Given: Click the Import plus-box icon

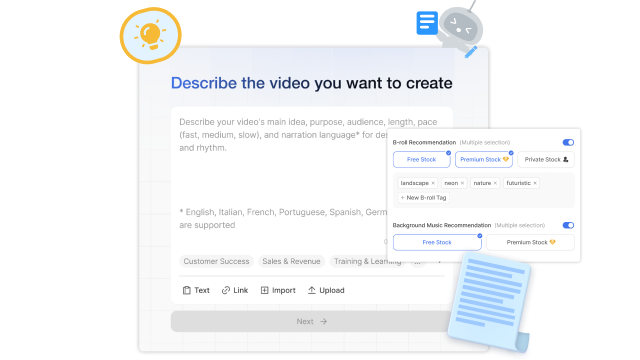Looking at the screenshot, I should tap(264, 290).
